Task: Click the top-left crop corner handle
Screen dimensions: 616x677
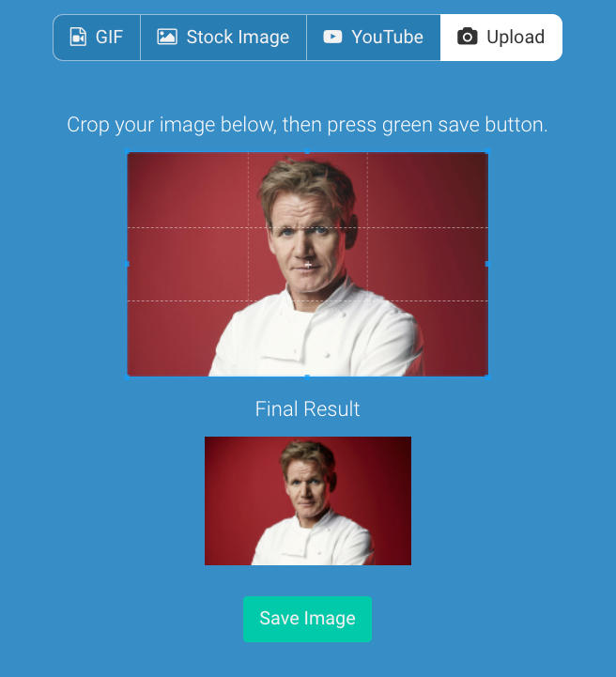Action: coord(128,151)
